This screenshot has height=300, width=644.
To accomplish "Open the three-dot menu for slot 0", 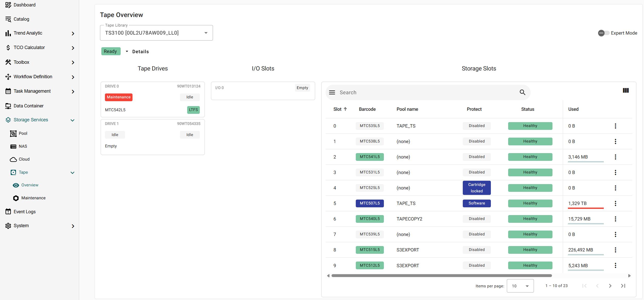I will (x=615, y=126).
